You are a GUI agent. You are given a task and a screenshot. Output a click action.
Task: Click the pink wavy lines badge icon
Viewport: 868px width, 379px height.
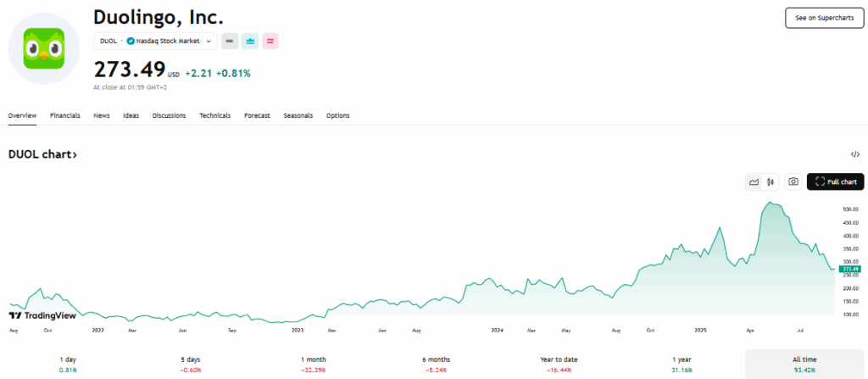click(270, 41)
